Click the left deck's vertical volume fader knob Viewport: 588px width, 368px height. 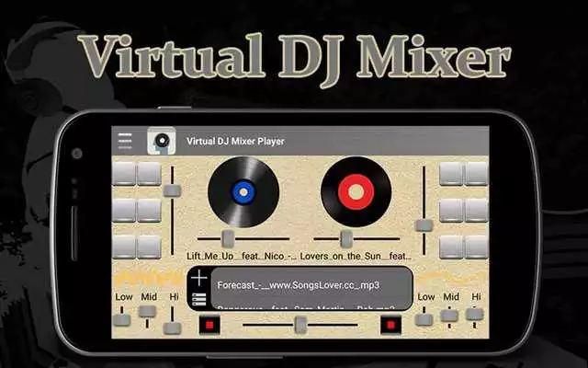(172, 190)
